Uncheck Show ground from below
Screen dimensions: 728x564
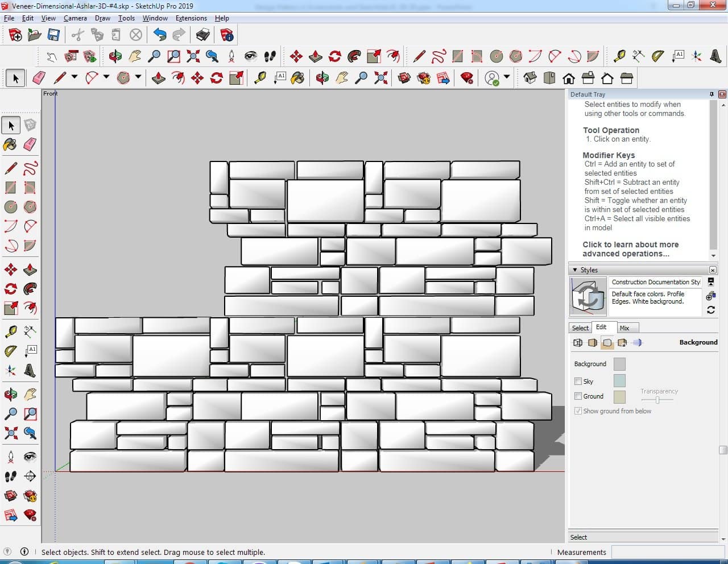578,411
